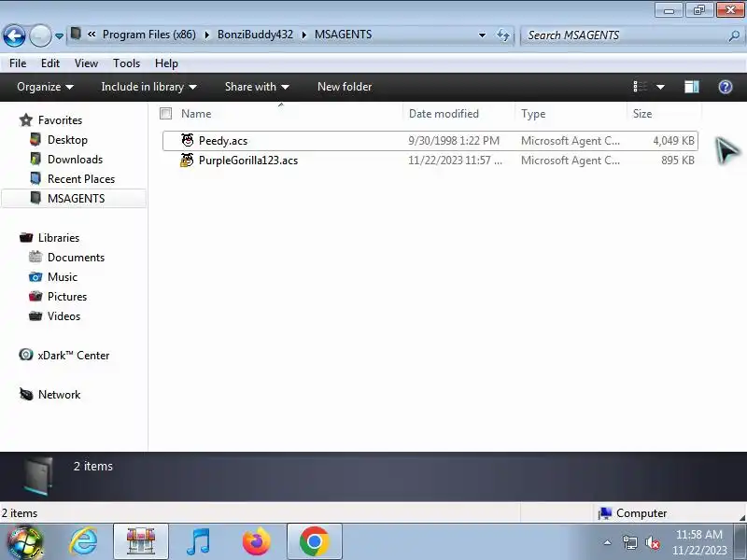The width and height of the screenshot is (747, 560).
Task: Open Downloads under Favorites
Action: click(75, 160)
